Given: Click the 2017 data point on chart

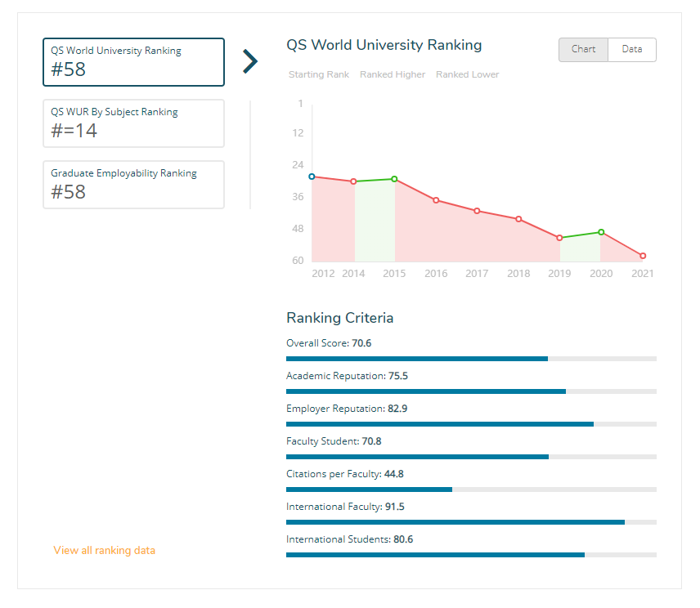Looking at the screenshot, I should 477,211.
